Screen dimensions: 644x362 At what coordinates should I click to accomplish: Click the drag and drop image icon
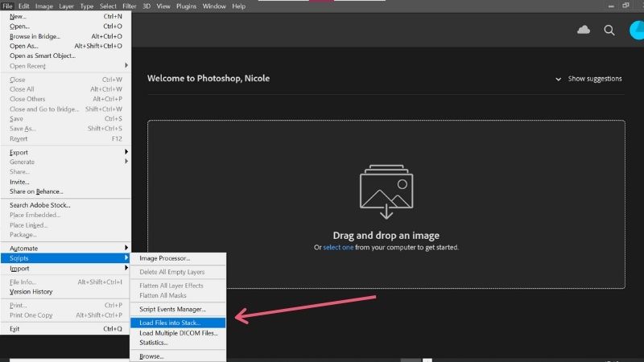pyautogui.click(x=386, y=191)
